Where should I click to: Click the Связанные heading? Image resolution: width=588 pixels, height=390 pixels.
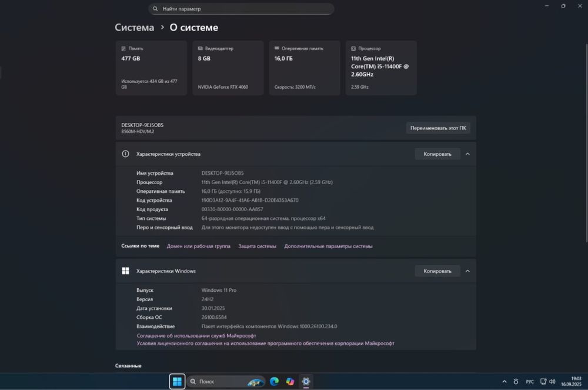(128, 366)
